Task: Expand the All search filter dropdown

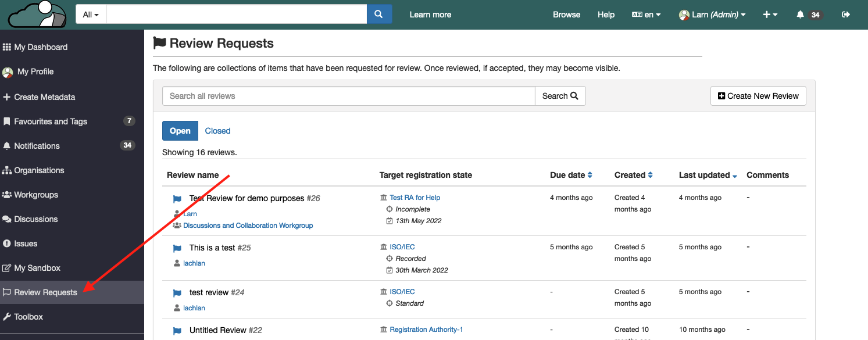Action: [x=91, y=15]
